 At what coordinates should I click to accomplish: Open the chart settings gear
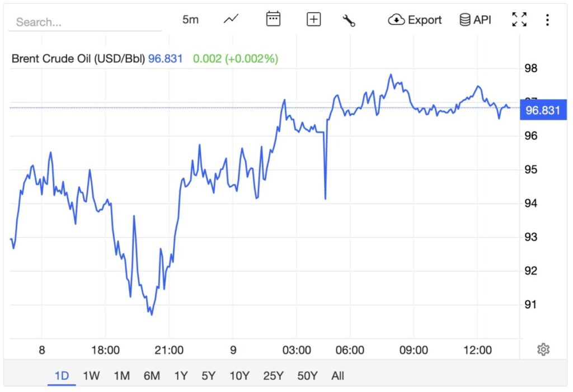[x=543, y=349]
